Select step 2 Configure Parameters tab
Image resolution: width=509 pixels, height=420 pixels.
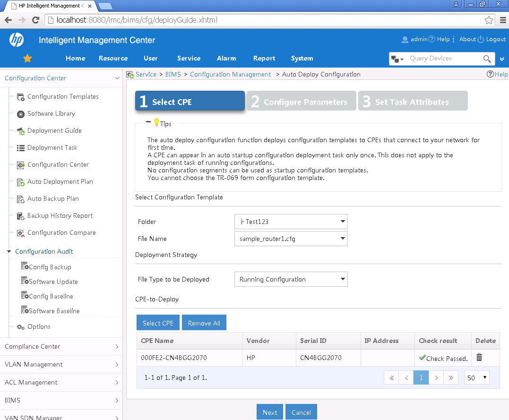(301, 101)
